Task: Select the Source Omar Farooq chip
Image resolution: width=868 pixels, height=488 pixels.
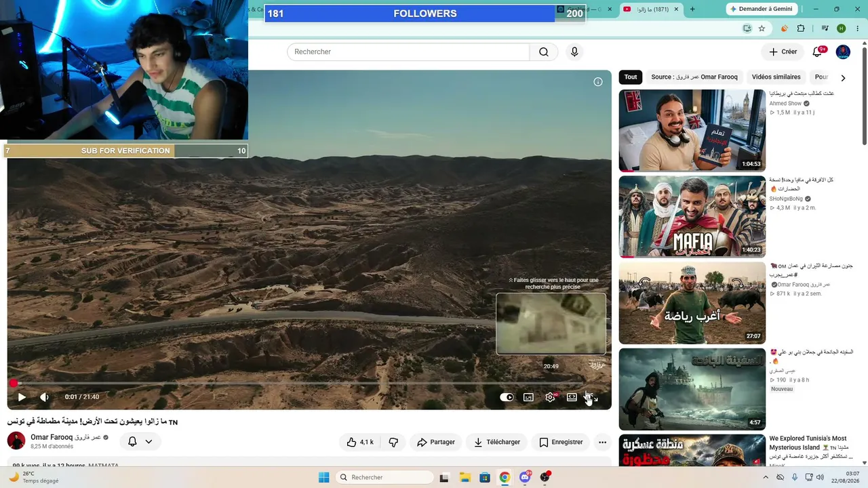Action: [x=694, y=77]
